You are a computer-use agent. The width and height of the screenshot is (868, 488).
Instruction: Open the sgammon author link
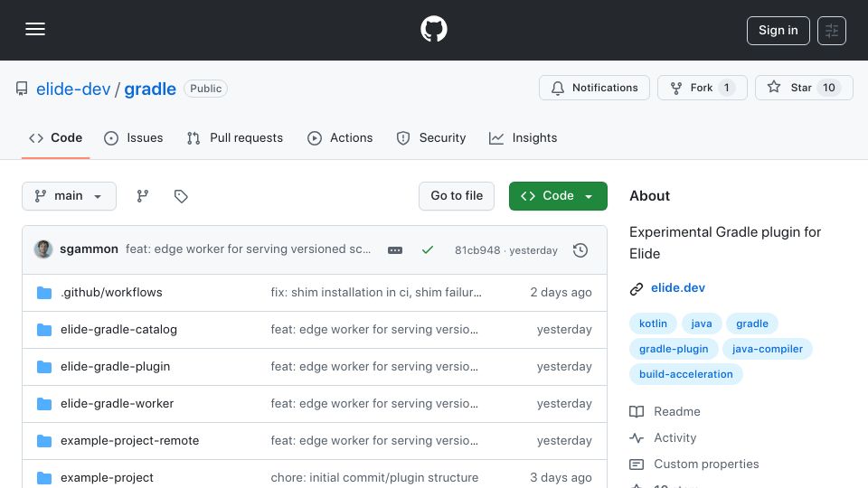click(90, 249)
